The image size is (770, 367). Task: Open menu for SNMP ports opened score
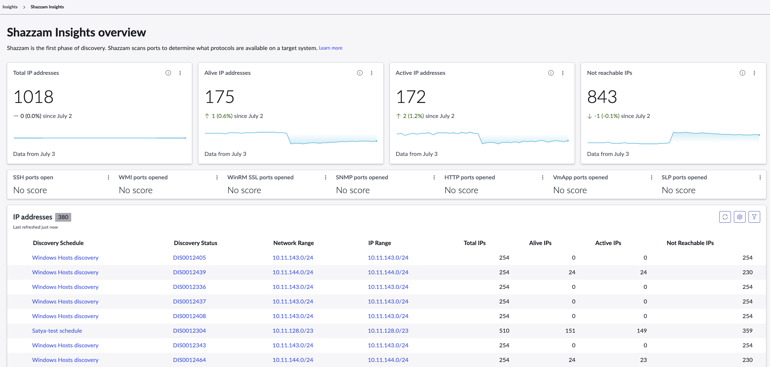pyautogui.click(x=434, y=177)
